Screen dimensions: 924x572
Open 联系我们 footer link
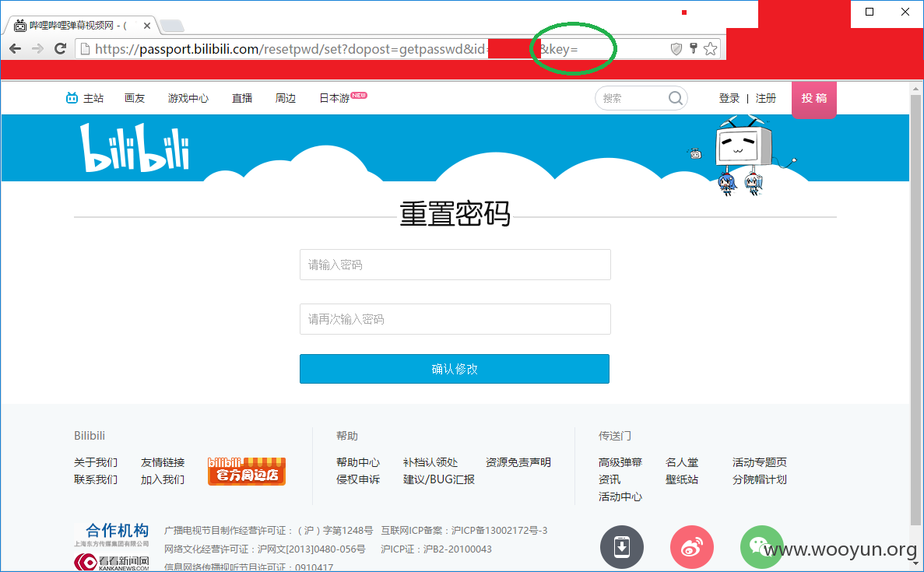[x=96, y=479]
